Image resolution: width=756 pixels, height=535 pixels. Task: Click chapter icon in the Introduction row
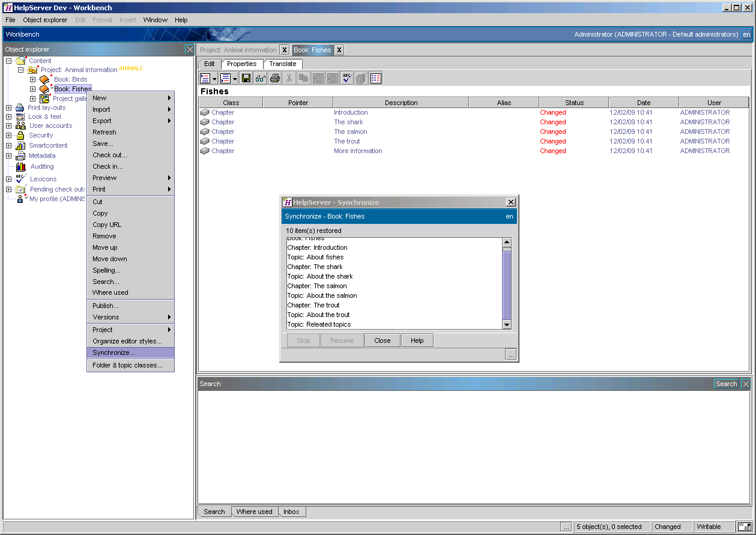pyautogui.click(x=205, y=112)
